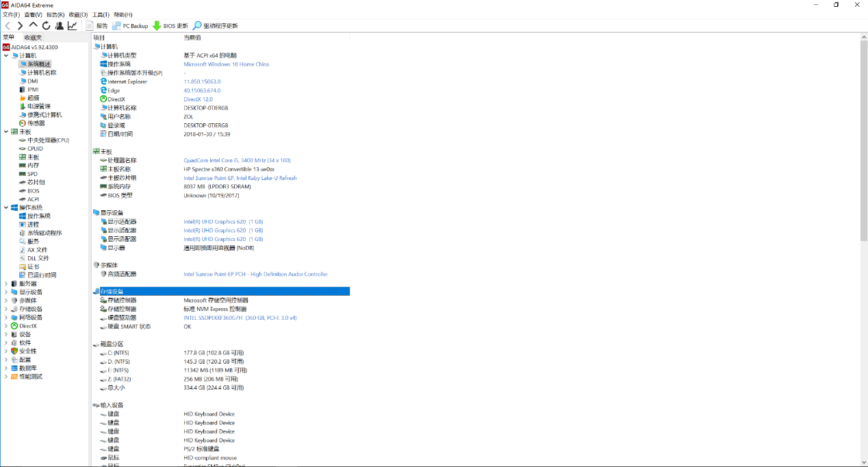This screenshot has height=467, width=868.
Task: Open the SPD tree item
Action: pos(28,174)
